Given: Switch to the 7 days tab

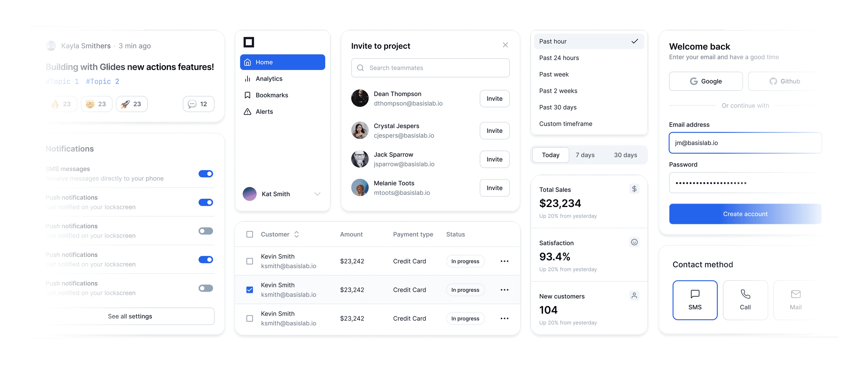Looking at the screenshot, I should (585, 155).
